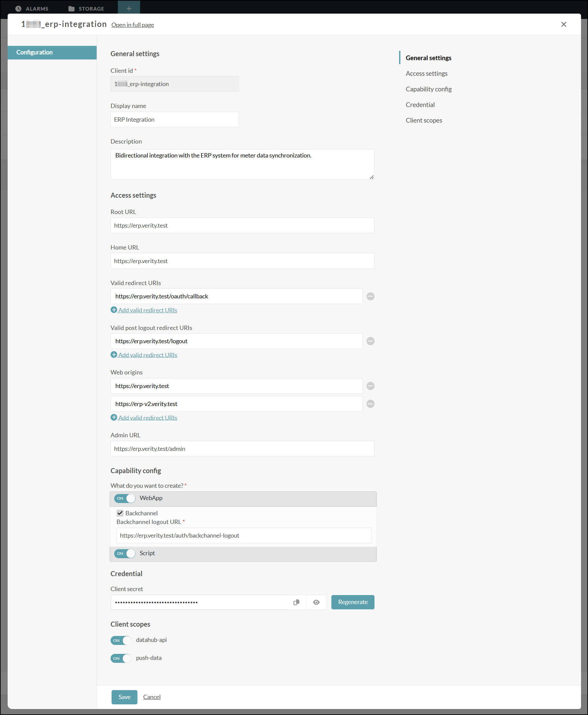Remove web origin https://erp-v2.verity.test
Viewport: 588px width, 715px height.
point(370,404)
